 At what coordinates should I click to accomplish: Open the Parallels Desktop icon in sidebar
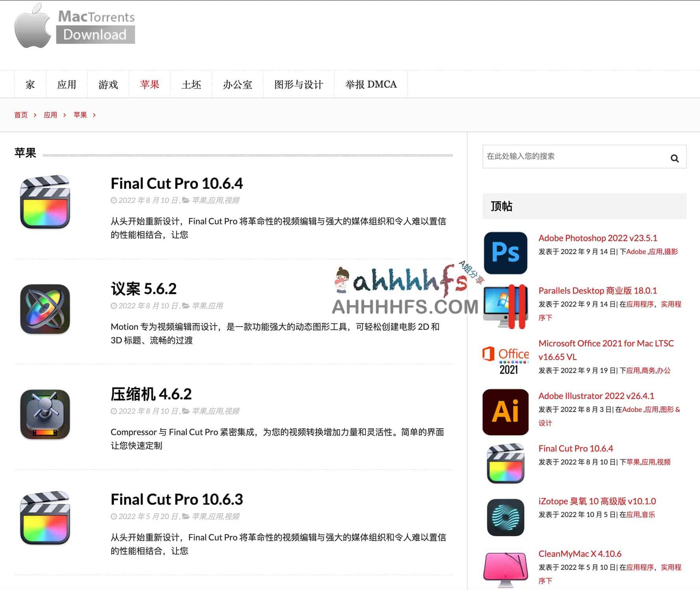coord(506,306)
